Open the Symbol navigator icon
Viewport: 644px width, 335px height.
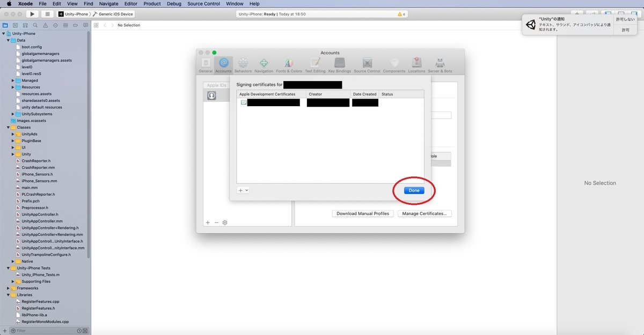pyautogui.click(x=25, y=25)
